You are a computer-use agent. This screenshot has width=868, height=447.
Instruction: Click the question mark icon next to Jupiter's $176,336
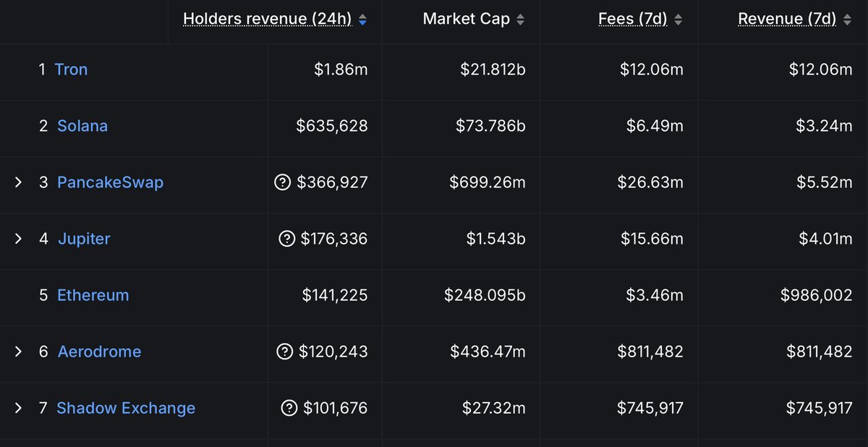pyautogui.click(x=286, y=239)
